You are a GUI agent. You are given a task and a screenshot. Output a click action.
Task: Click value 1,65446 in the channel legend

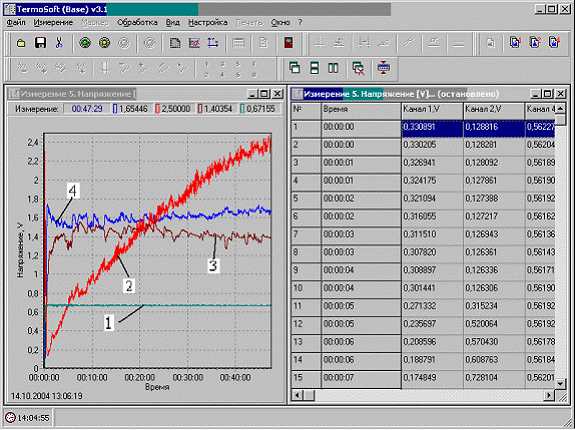coord(133,109)
